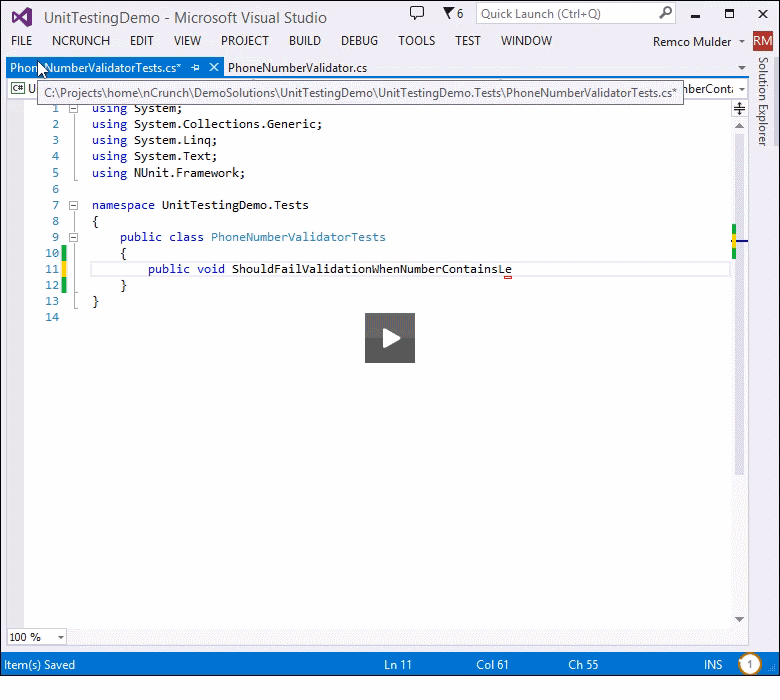
Task: Open the zoom level 100% dropdown
Action: [x=60, y=637]
